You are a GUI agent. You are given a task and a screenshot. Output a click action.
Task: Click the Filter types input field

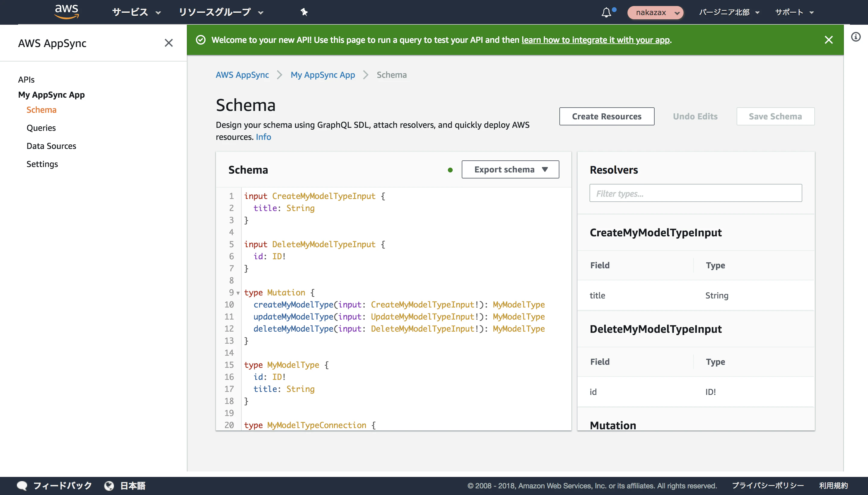695,193
